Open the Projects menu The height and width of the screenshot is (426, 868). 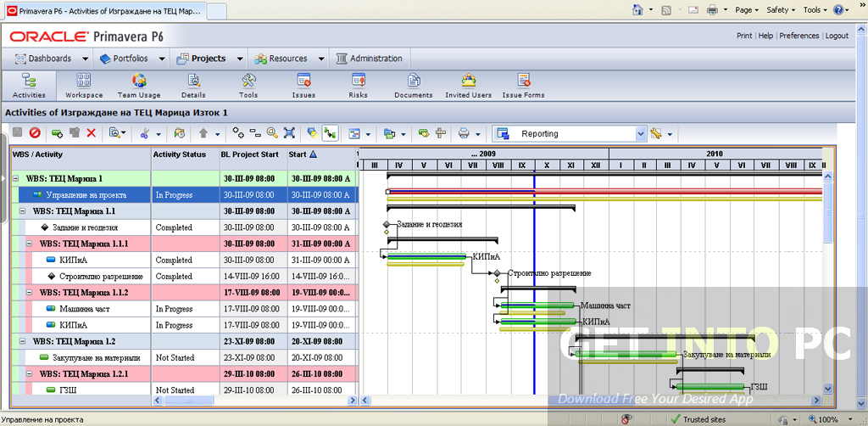tap(210, 59)
